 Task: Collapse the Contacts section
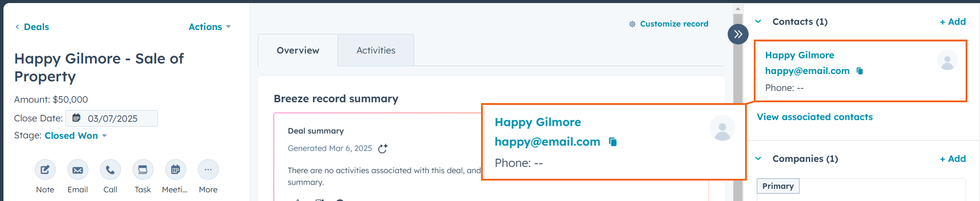pos(758,22)
